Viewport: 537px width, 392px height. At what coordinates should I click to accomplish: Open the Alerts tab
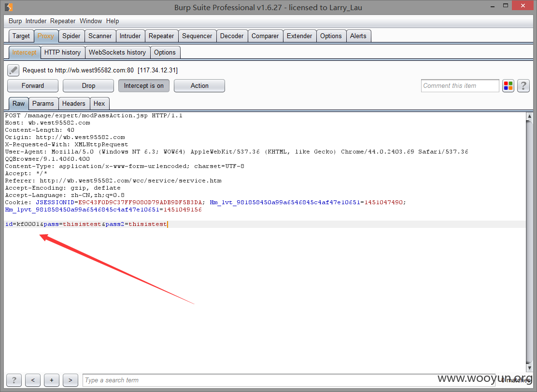[x=358, y=36]
